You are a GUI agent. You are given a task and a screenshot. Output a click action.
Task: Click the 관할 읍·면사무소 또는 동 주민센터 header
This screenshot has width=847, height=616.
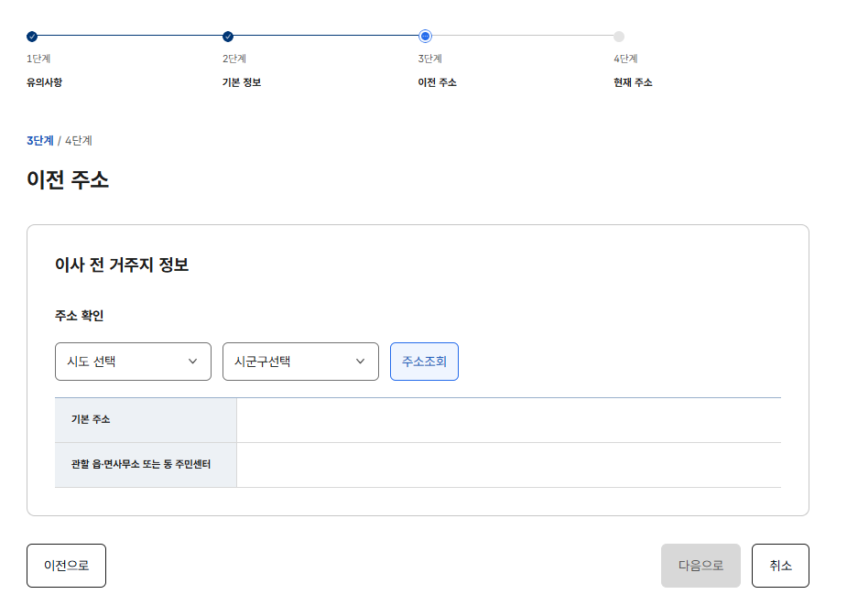pos(146,465)
